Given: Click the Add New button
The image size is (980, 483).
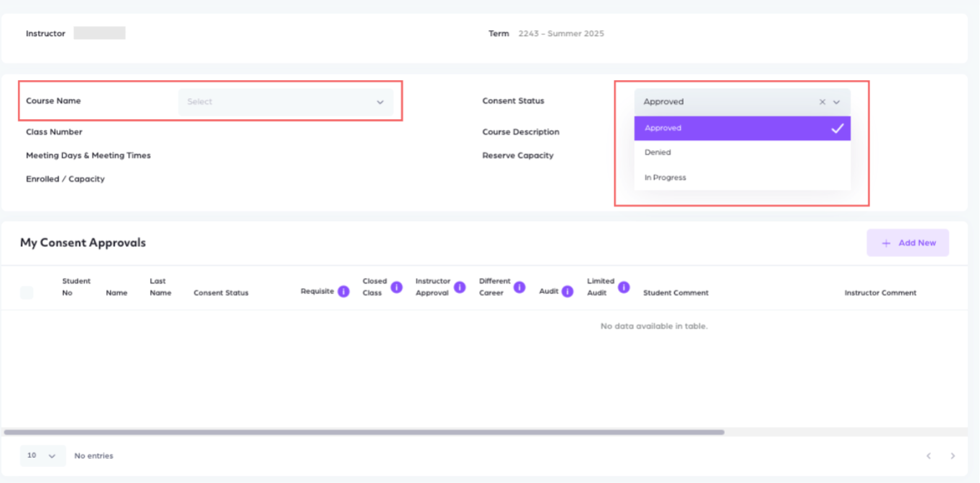Looking at the screenshot, I should [x=908, y=243].
